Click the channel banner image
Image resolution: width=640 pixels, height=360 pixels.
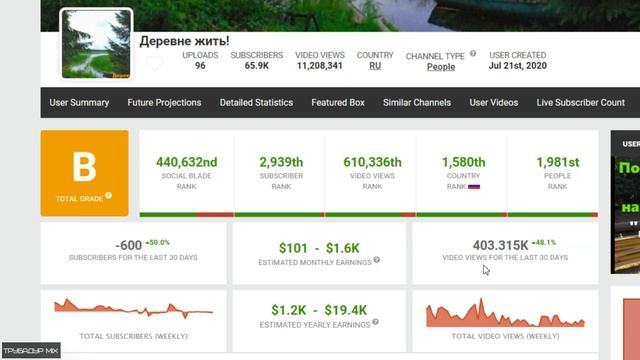click(x=340, y=16)
